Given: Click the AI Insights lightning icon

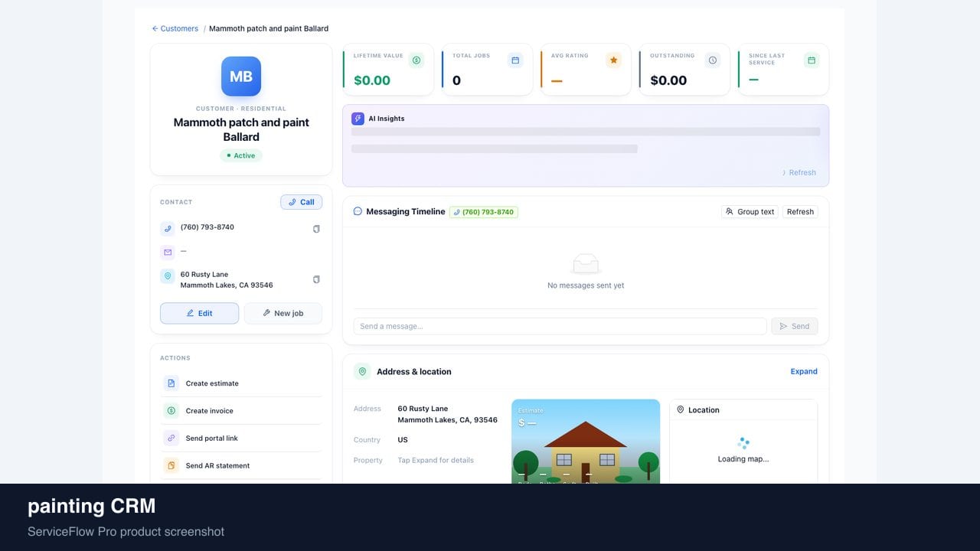Looking at the screenshot, I should click(358, 119).
